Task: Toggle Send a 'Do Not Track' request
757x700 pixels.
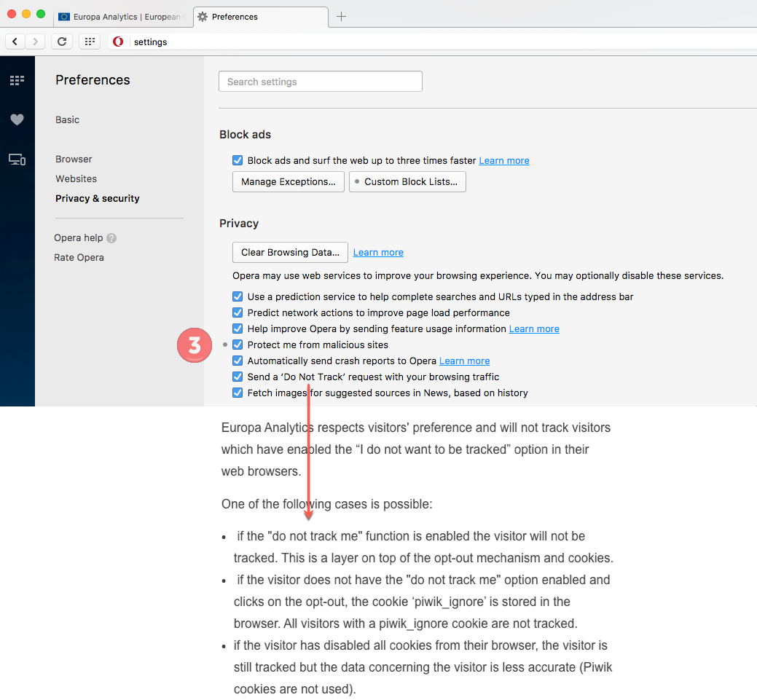Action: [x=238, y=377]
